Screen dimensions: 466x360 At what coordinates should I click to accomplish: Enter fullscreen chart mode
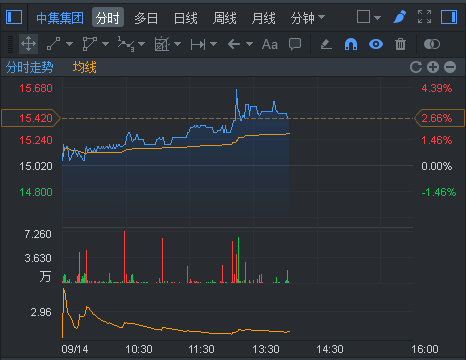[x=424, y=17]
